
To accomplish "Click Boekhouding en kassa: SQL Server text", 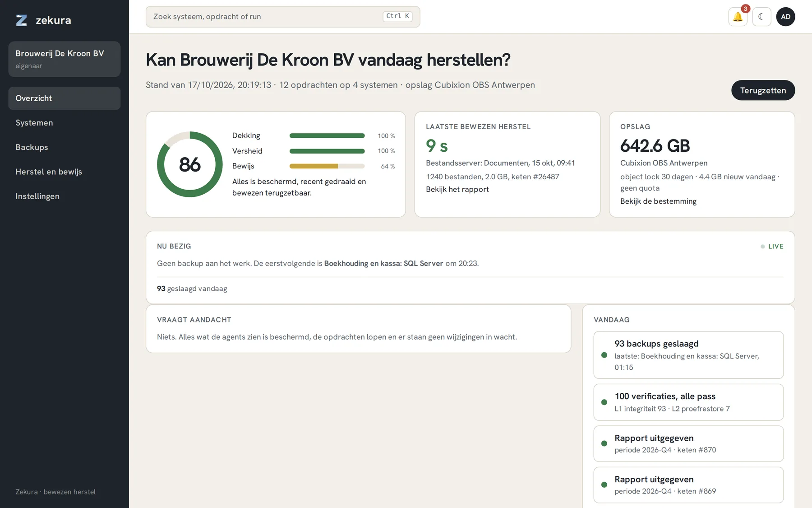I will click(x=383, y=263).
